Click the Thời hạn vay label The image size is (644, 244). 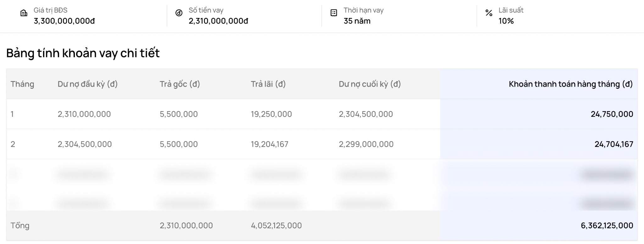[364, 10]
